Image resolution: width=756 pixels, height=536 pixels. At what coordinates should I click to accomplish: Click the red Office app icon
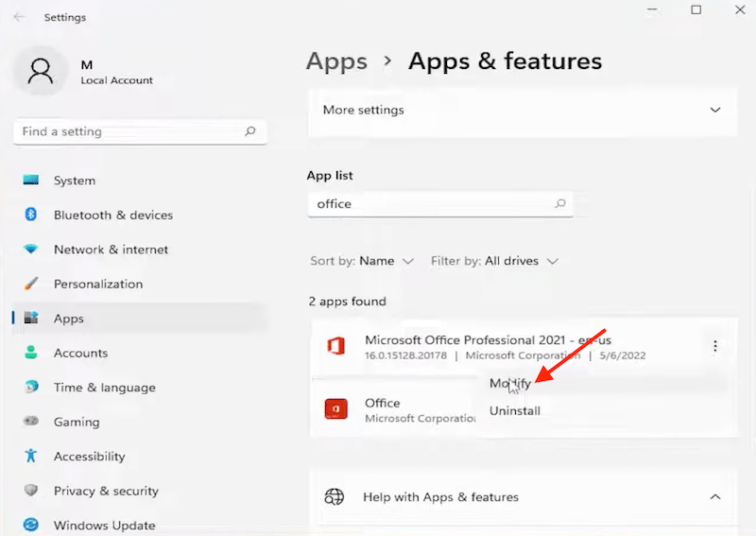point(336,408)
